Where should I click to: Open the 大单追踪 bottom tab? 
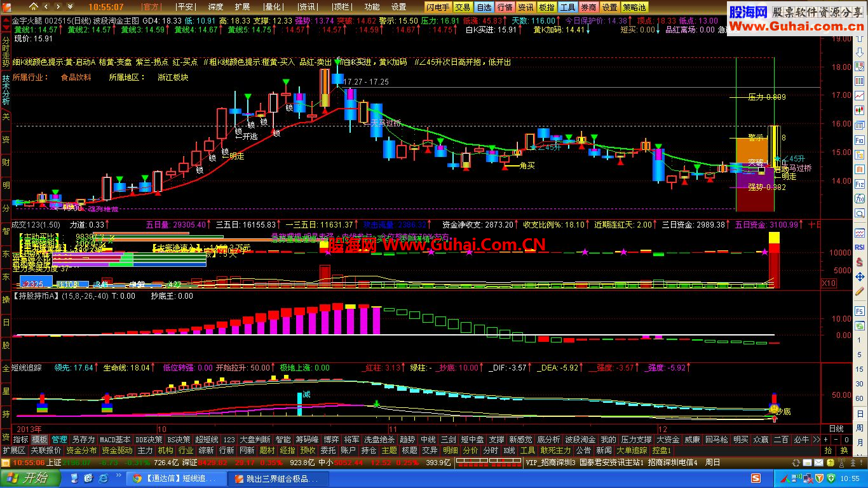631,450
